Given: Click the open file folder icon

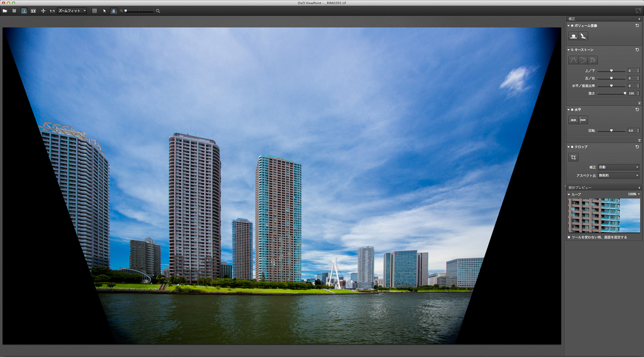Looking at the screenshot, I should [5, 11].
